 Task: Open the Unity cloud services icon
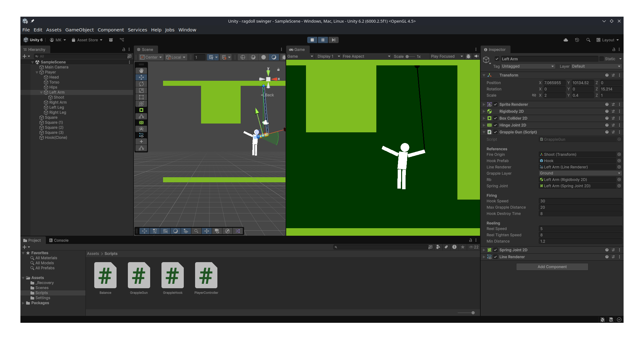click(x=566, y=40)
